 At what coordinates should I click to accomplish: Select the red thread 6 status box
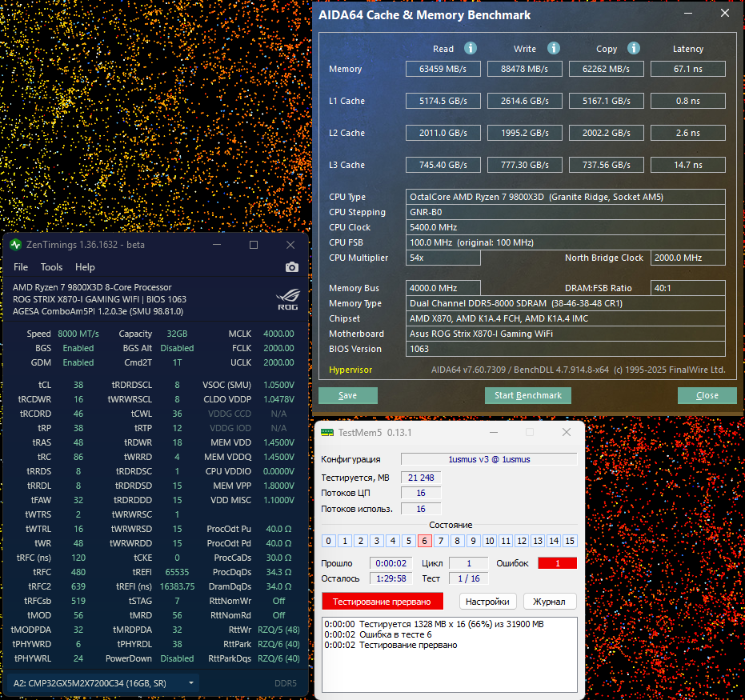[x=424, y=541]
